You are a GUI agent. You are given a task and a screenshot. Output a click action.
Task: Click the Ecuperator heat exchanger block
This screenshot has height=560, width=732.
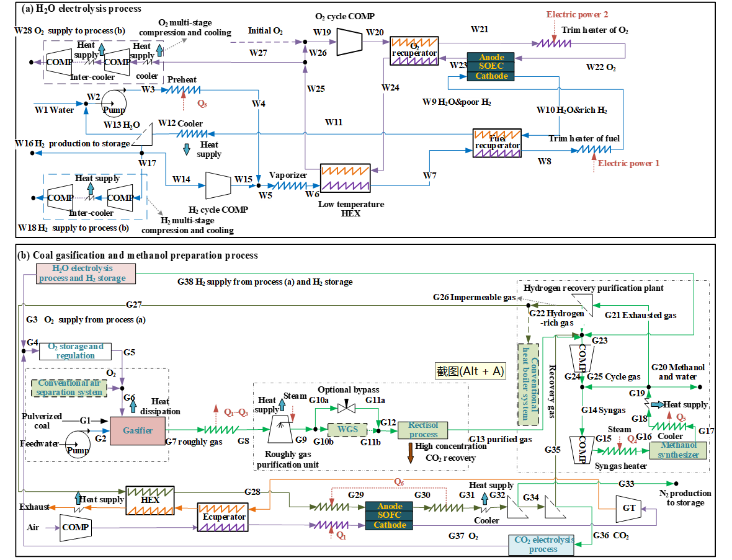pyautogui.click(x=222, y=517)
